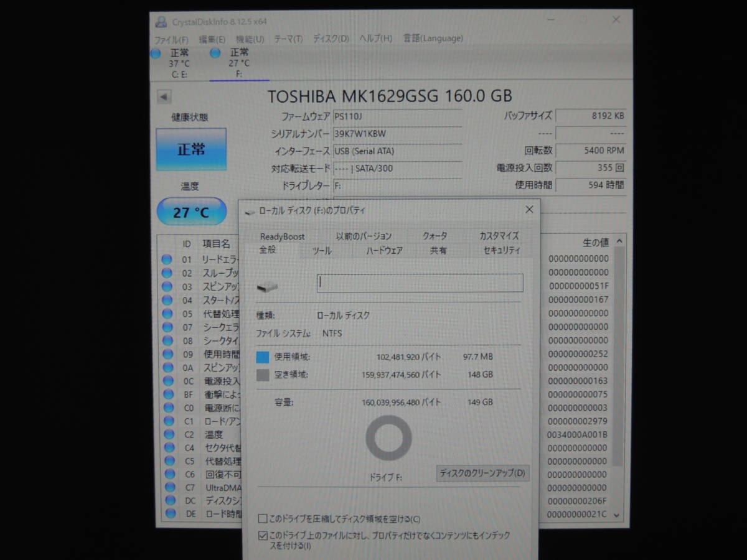Click the ID column header
The width and height of the screenshot is (747, 560).
point(187,243)
